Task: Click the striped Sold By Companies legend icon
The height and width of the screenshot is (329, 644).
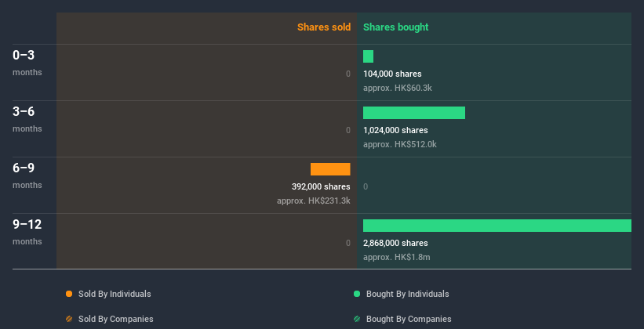Action: (69, 319)
